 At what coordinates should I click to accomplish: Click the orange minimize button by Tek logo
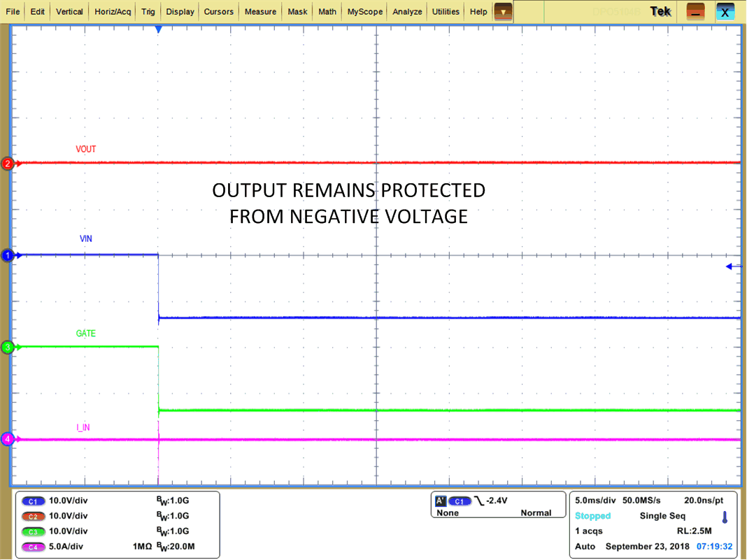[695, 12]
